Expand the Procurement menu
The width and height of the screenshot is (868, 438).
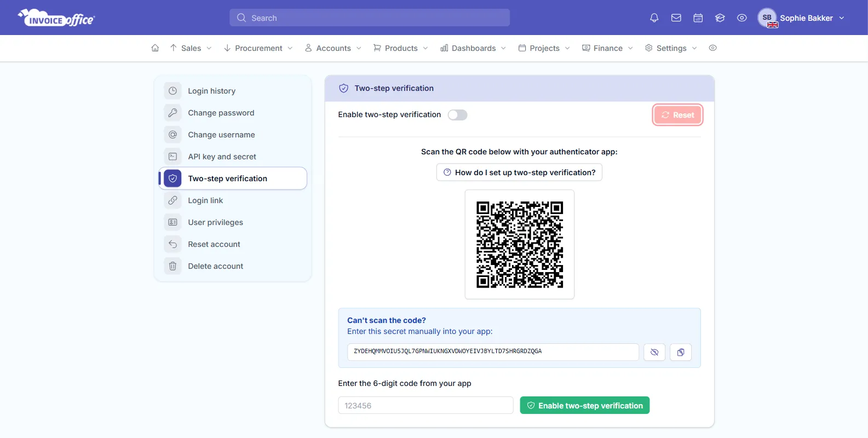coord(258,48)
